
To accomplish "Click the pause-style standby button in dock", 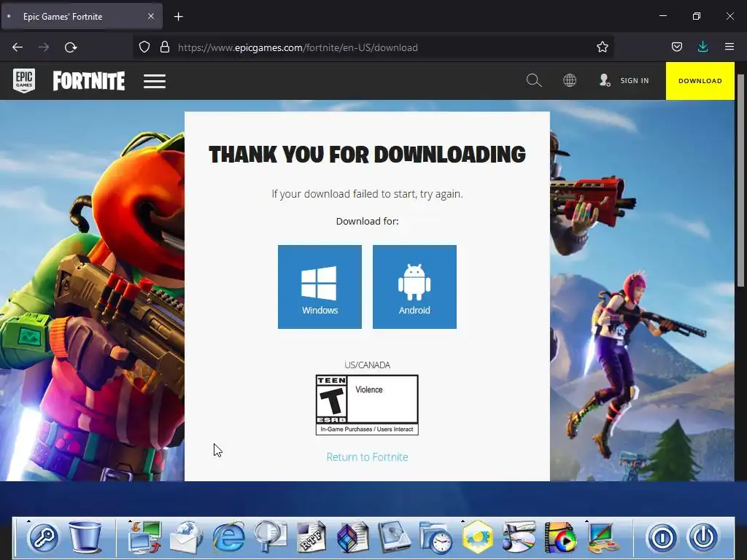I will 662,537.
